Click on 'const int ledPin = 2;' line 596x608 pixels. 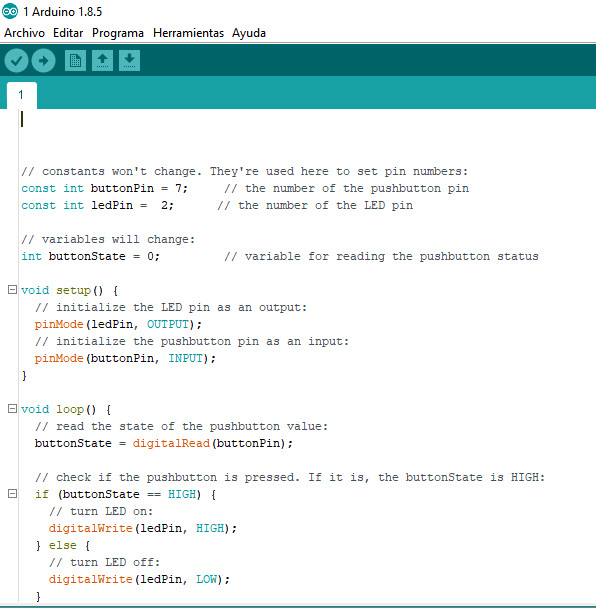coord(97,206)
